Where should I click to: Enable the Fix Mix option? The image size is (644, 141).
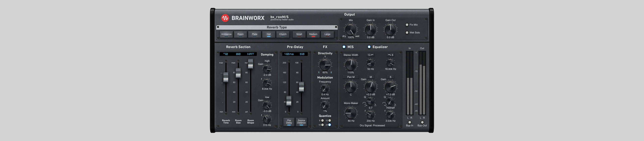click(407, 25)
